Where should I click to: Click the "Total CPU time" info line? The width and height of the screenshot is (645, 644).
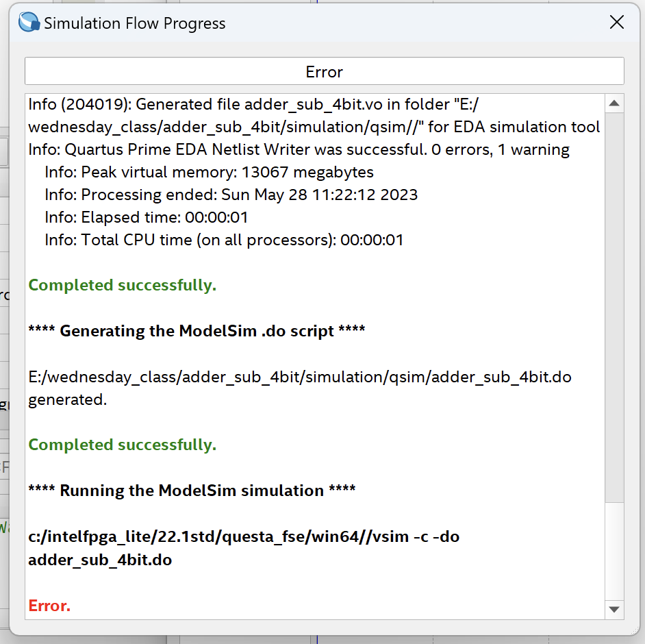point(224,240)
